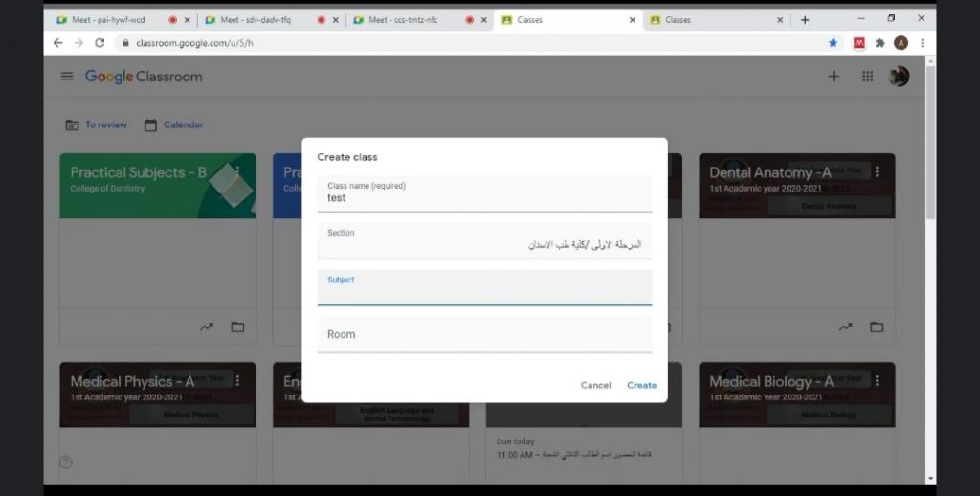Reload the page with refresh icon
The image size is (980, 496).
pos(100,43)
